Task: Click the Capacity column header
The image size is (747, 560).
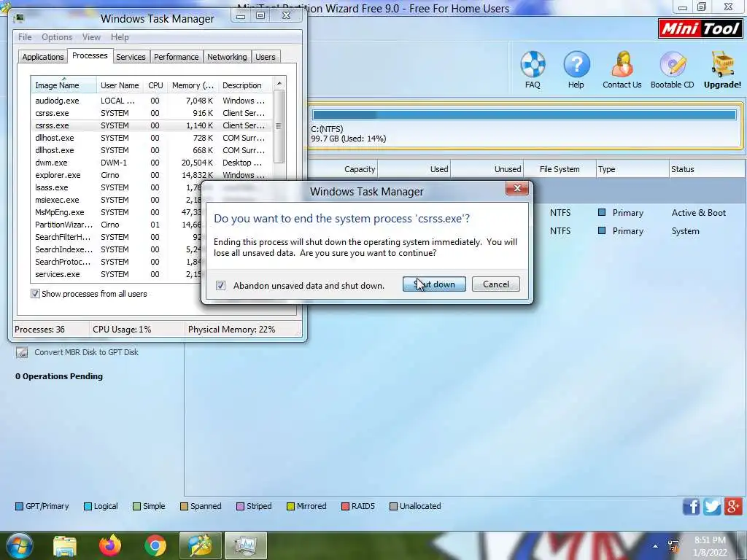Action: click(x=342, y=169)
